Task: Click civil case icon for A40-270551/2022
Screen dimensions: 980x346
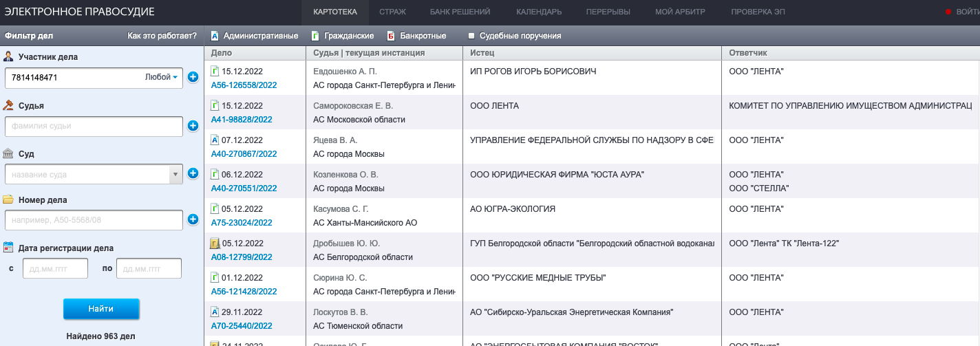Action: [215, 174]
